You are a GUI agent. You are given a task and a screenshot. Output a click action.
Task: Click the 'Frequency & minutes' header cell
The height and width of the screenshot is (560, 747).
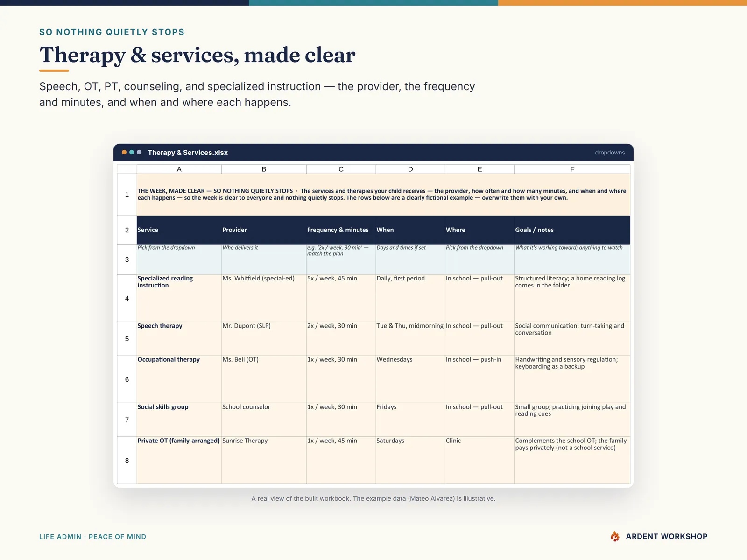point(341,230)
